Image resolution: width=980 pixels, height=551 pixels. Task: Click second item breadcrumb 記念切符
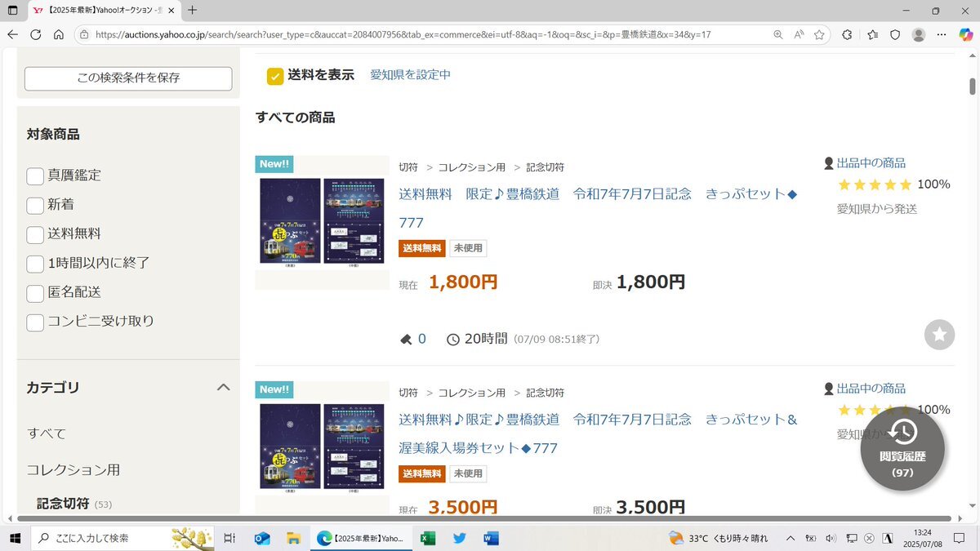546,393
